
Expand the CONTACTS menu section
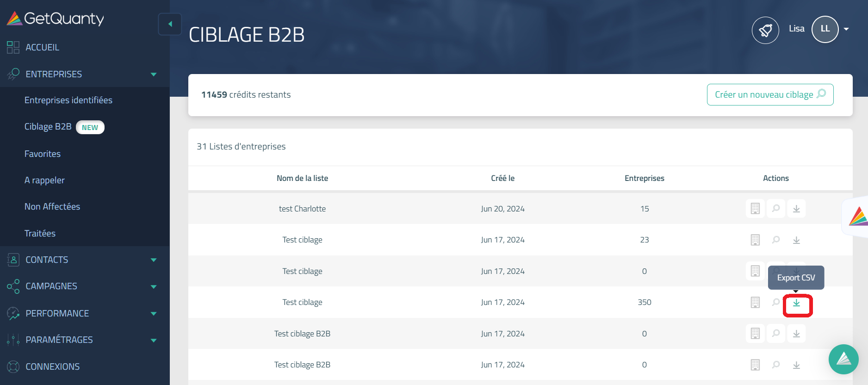154,260
